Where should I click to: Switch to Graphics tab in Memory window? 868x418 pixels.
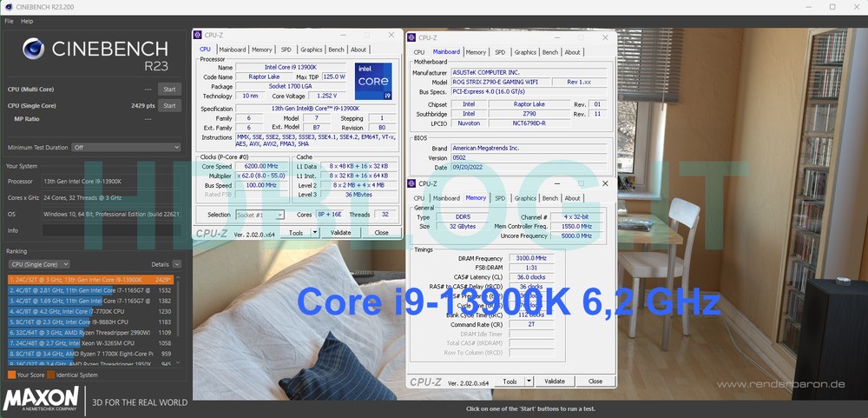[x=525, y=198]
